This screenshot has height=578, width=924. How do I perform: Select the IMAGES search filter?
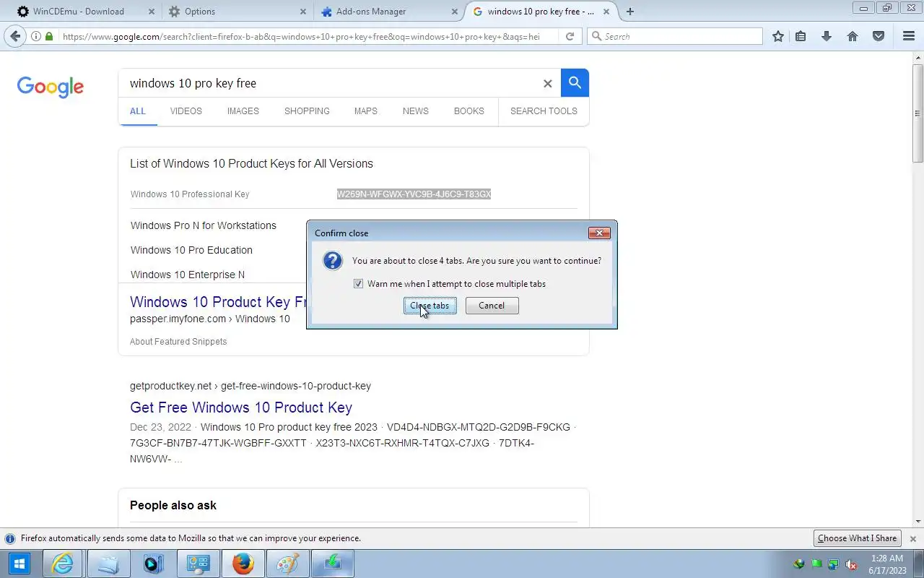coord(243,111)
